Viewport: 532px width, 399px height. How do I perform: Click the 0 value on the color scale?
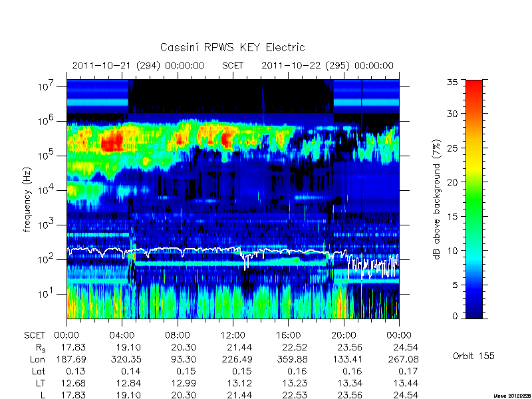coord(455,316)
